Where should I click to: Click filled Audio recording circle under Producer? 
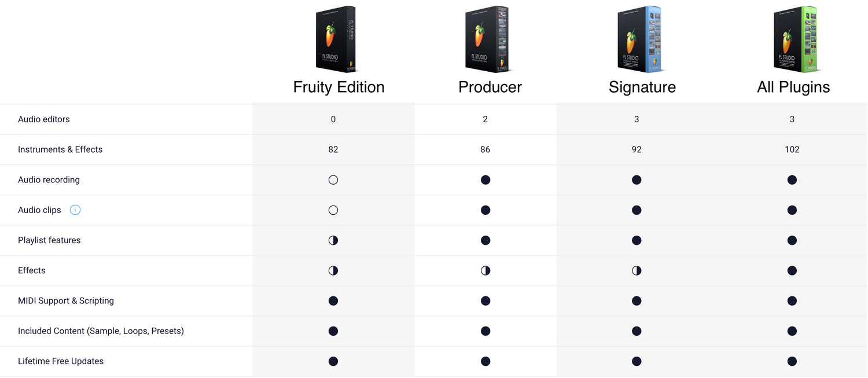[x=486, y=180]
